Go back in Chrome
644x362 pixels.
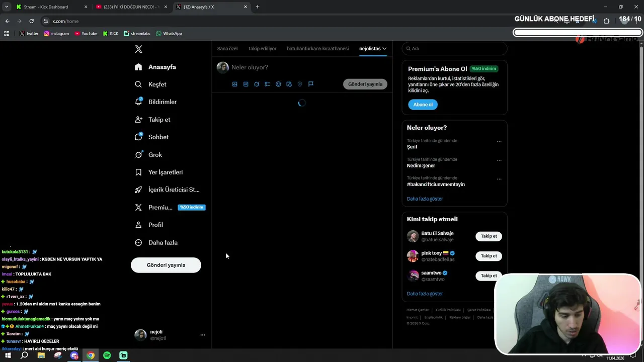point(7,21)
